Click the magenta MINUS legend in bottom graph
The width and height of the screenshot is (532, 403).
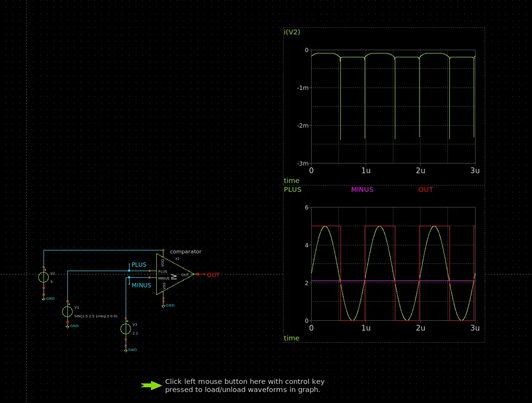tap(362, 190)
